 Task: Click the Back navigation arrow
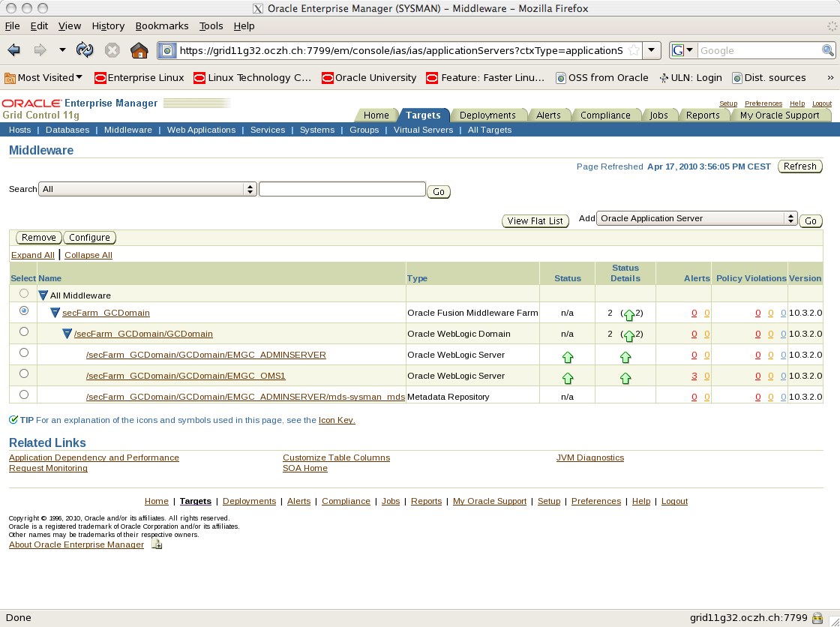coord(13,50)
